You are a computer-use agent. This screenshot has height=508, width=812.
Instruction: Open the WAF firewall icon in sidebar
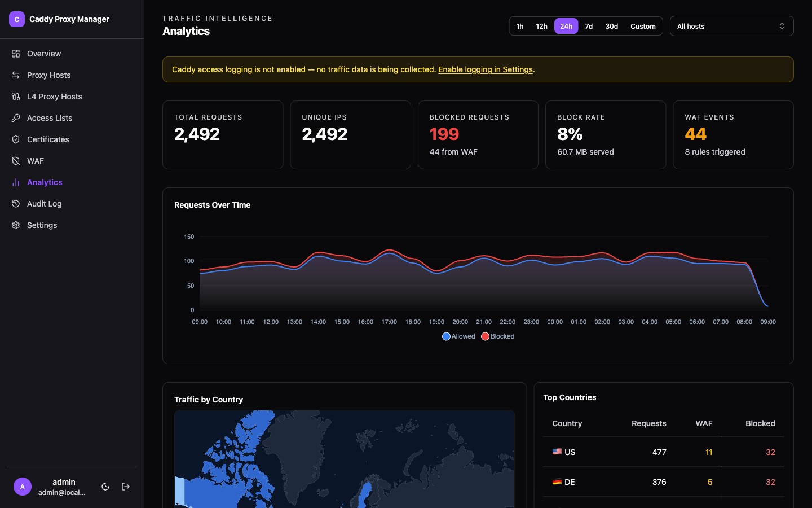(15, 160)
